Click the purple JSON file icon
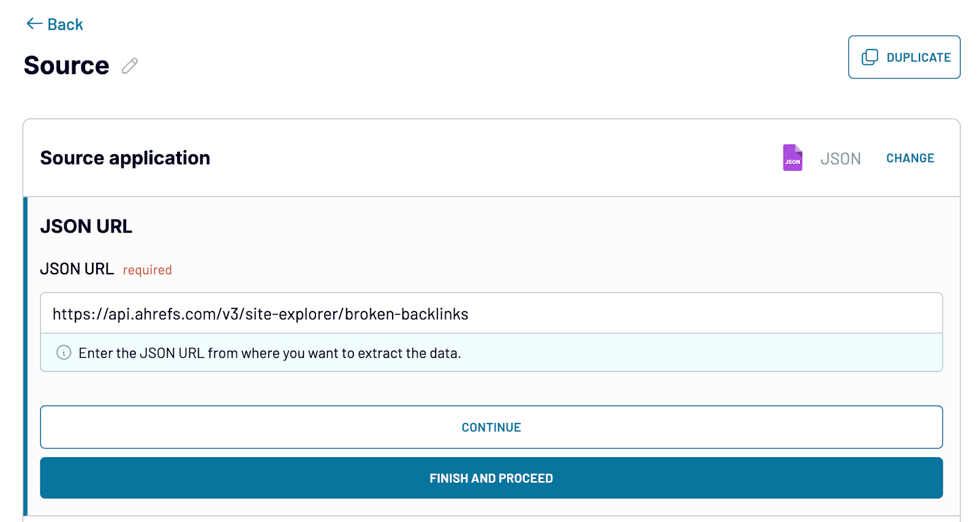980x522 pixels. pyautogui.click(x=792, y=158)
